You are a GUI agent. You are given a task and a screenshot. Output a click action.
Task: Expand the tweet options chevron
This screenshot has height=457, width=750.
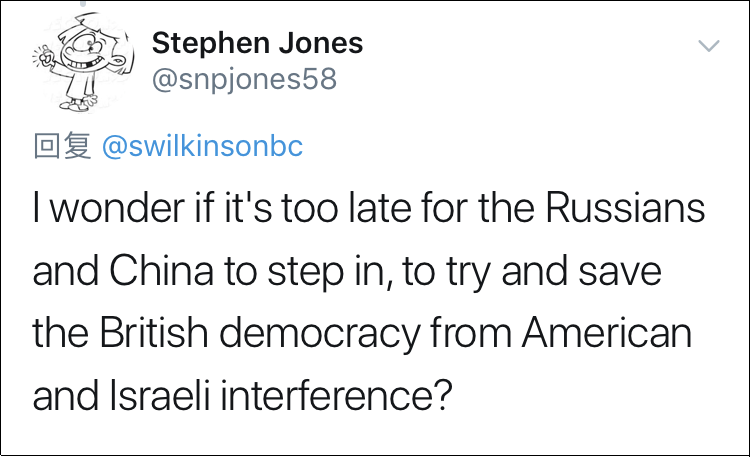(x=708, y=45)
